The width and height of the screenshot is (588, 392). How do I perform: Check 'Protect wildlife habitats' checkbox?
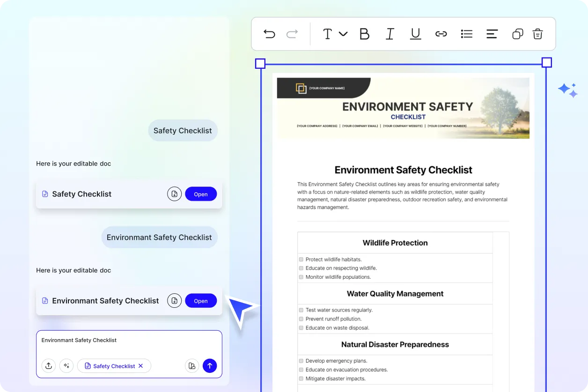[x=301, y=259]
